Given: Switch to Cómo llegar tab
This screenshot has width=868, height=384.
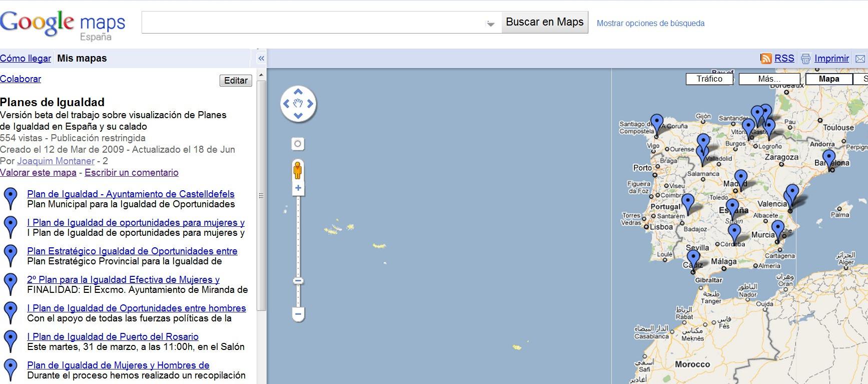Looking at the screenshot, I should click(26, 59).
